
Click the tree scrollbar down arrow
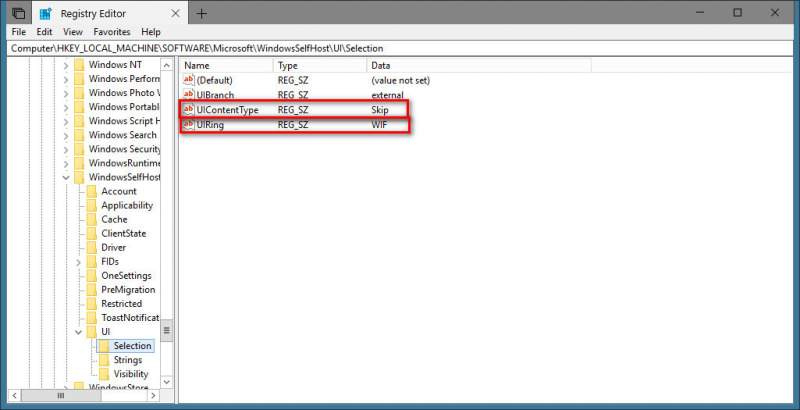pos(167,381)
